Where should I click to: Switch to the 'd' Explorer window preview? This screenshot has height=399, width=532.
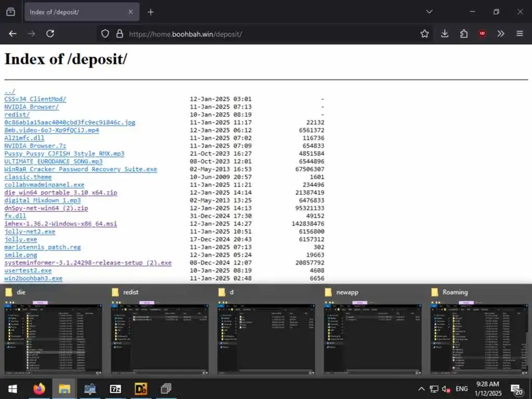click(267, 331)
